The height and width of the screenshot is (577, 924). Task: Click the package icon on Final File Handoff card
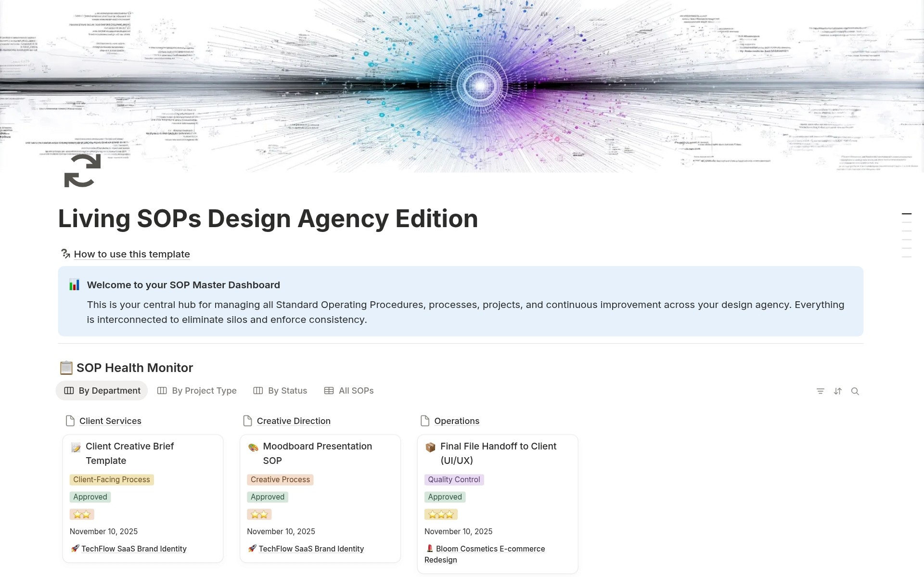point(431,447)
